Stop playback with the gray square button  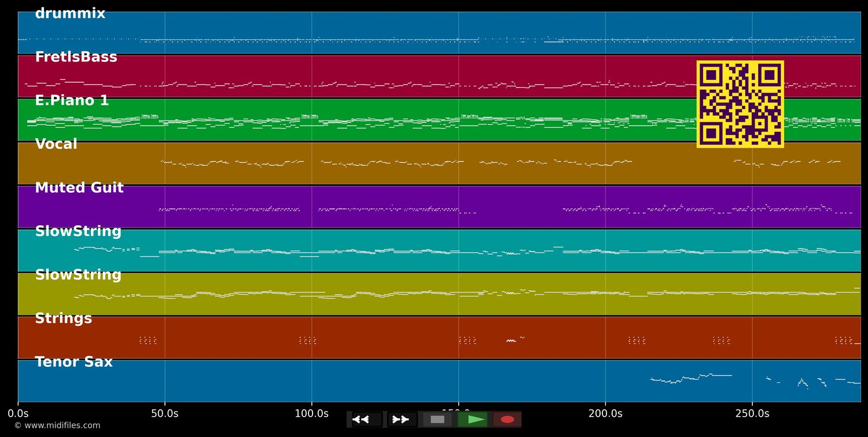(437, 420)
